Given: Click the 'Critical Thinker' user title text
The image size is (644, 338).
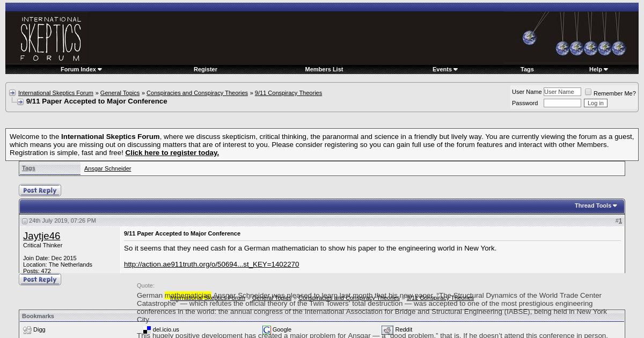Looking at the screenshot, I should (43, 245).
